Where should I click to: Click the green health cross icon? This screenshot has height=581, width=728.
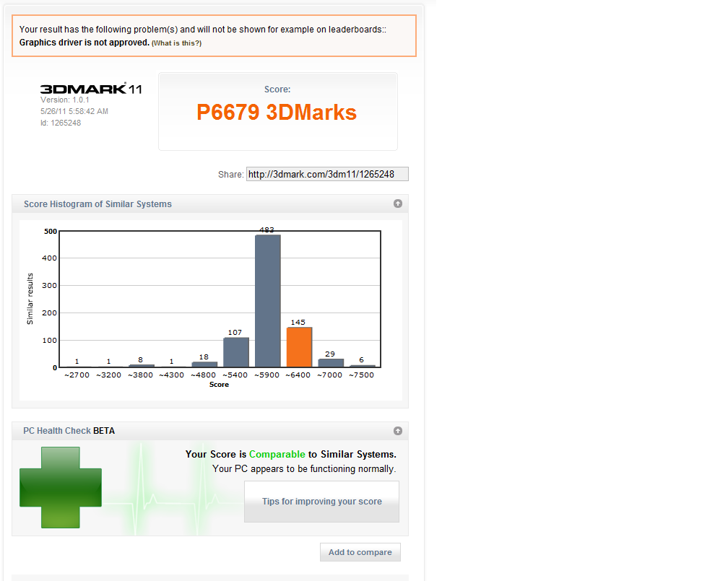pyautogui.click(x=61, y=487)
